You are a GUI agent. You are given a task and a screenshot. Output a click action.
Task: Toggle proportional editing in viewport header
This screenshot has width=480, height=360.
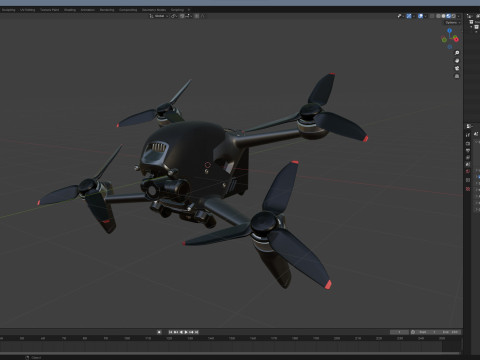[197, 16]
